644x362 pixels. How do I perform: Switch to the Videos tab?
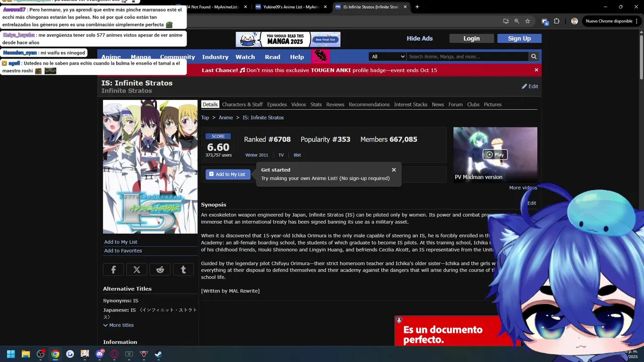tap(298, 105)
